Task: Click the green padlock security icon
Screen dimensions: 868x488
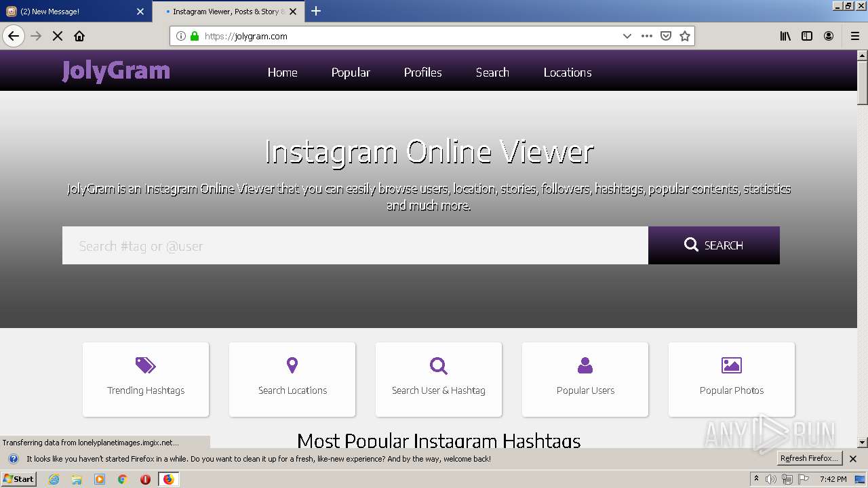Action: point(195,36)
